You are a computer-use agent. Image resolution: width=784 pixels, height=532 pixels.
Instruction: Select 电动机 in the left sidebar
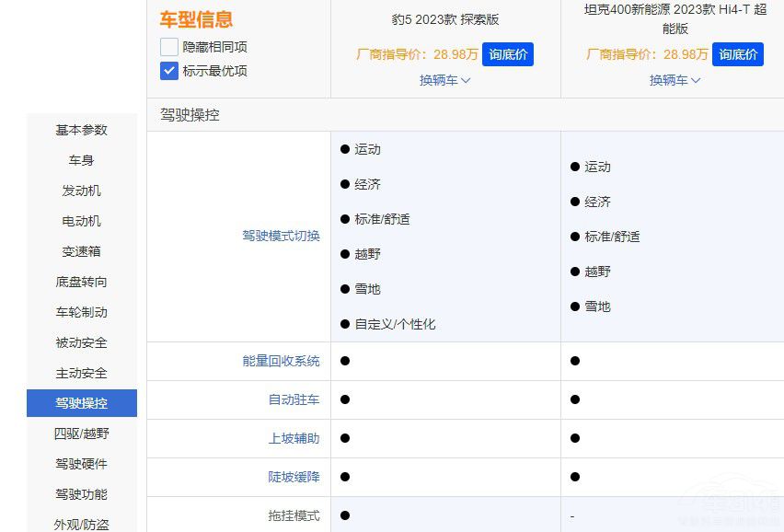(81, 221)
